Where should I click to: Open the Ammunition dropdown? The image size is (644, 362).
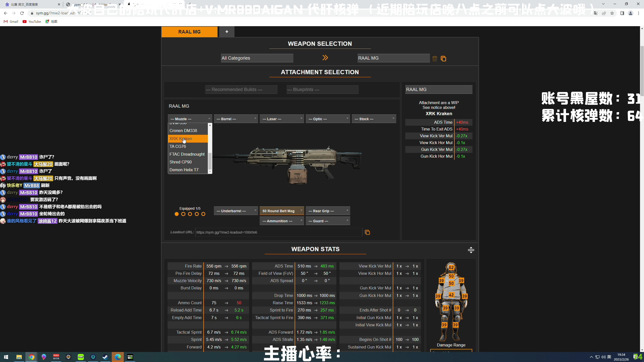coord(282,221)
